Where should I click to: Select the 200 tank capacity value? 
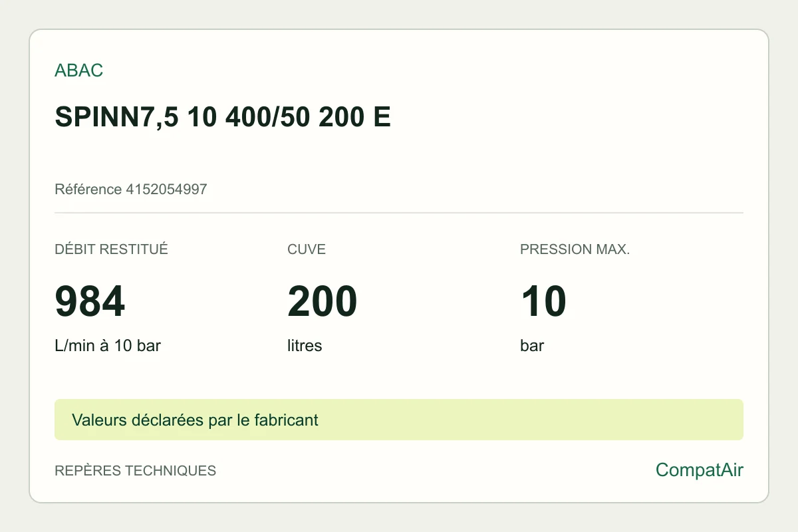(x=323, y=301)
